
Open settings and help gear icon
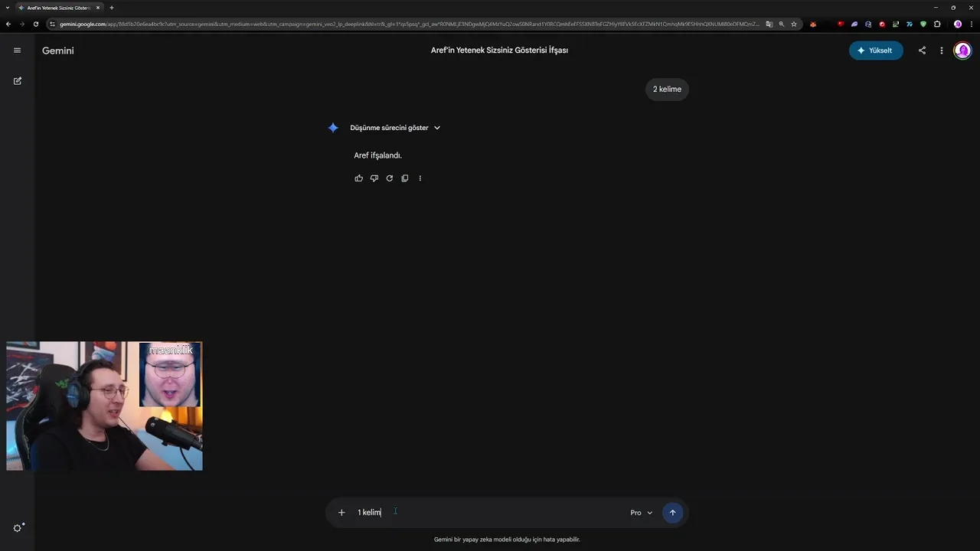point(18,527)
